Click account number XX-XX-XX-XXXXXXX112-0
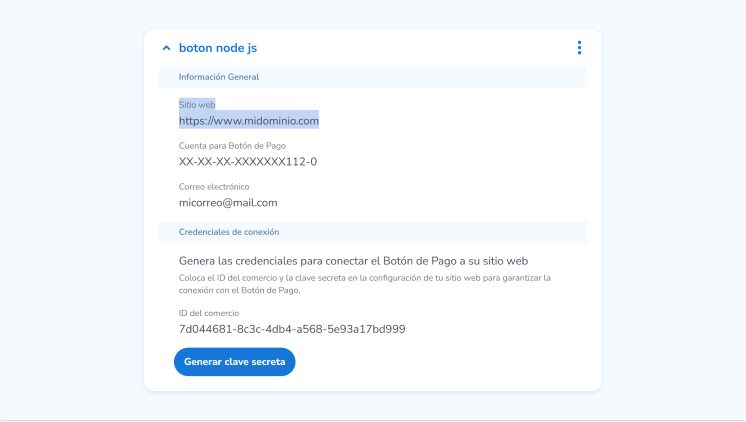The image size is (746, 422). pos(248,162)
